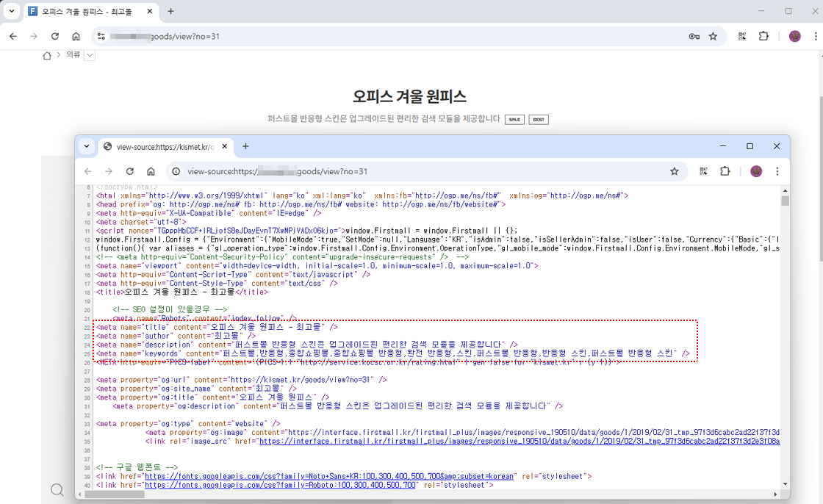This screenshot has height=504, width=823.
Task: Expand the 의류 category dropdown
Action: click(x=90, y=55)
